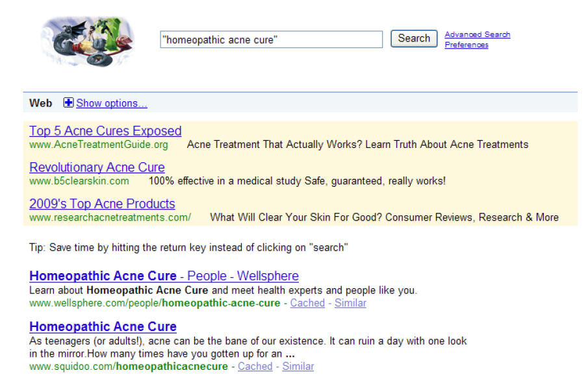The image size is (588, 377).
Task: Open the Advanced Search link
Action: pyautogui.click(x=478, y=34)
